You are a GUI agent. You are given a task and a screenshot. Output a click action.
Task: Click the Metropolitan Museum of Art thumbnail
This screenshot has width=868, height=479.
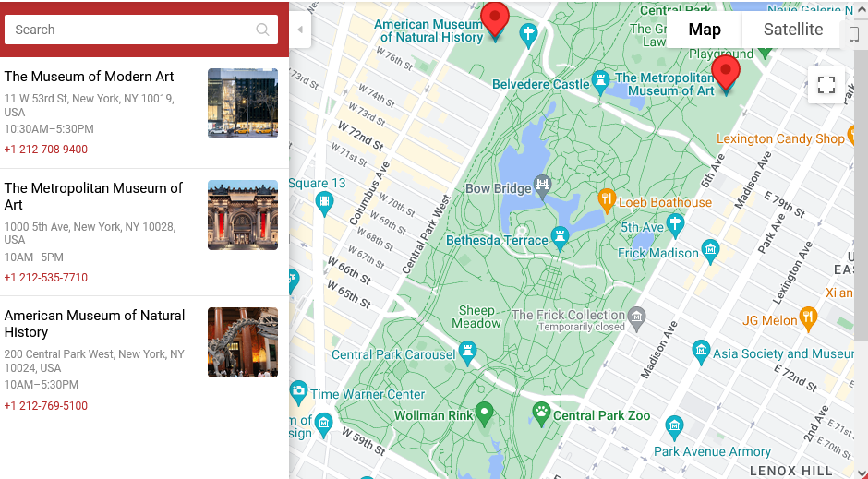pos(242,215)
